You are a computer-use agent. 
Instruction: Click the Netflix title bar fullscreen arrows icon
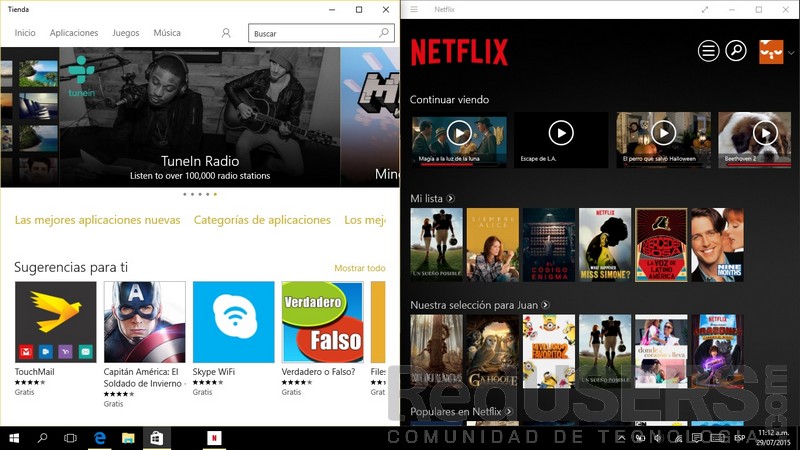(x=705, y=10)
